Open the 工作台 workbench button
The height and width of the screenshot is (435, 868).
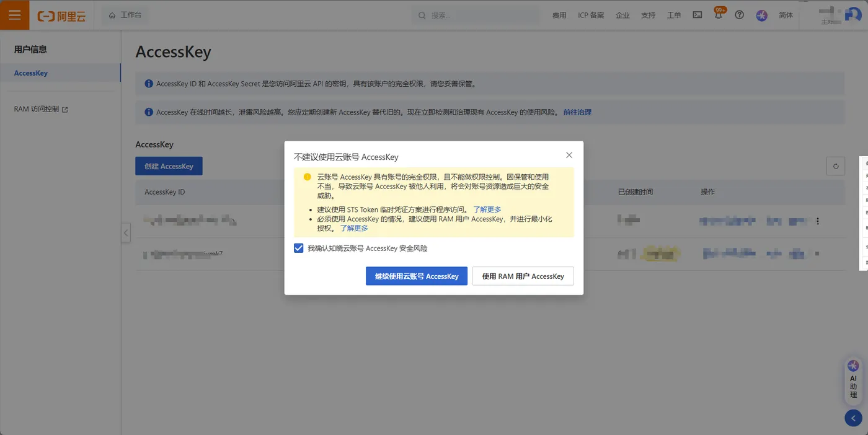click(125, 15)
